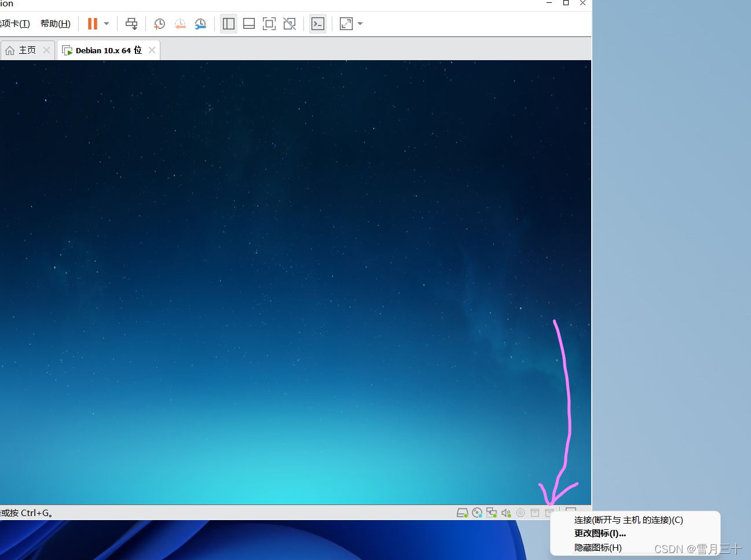Enter full screen mode icon
751x560 pixels.
pyautogui.click(x=269, y=24)
